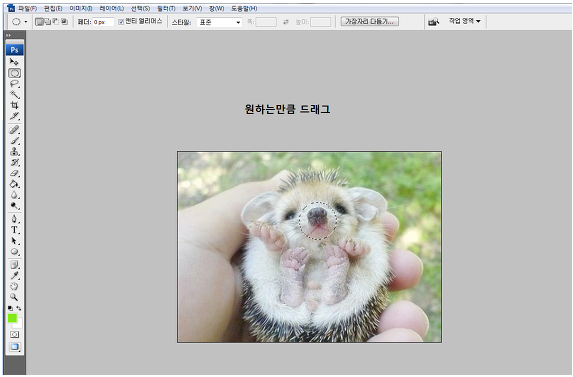Viewport: 573px width, 377px height.
Task: Select the Zoom tool
Action: (14, 297)
